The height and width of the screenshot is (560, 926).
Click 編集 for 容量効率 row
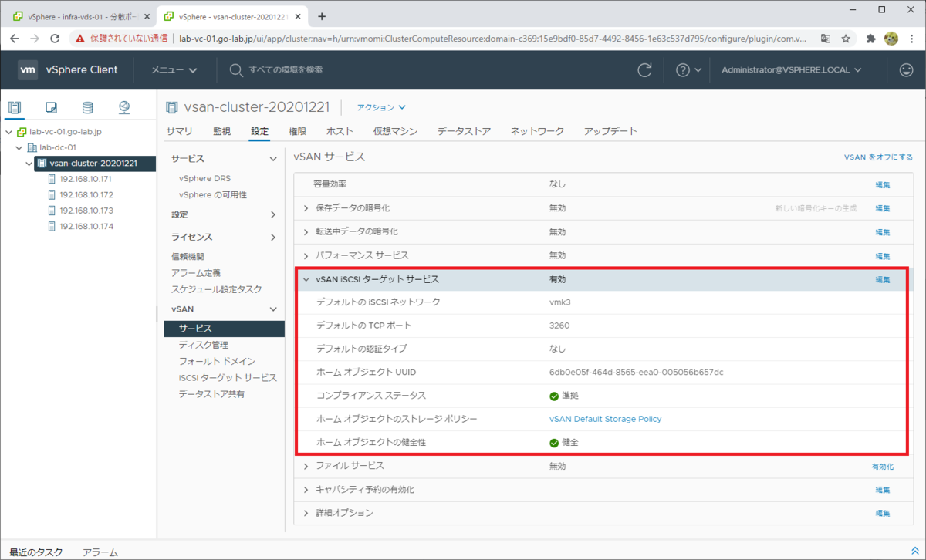[883, 185]
